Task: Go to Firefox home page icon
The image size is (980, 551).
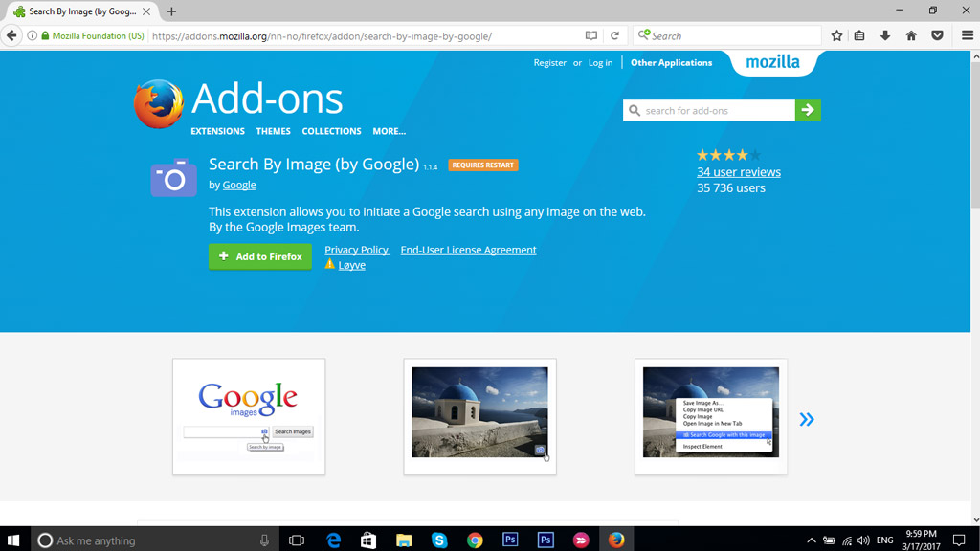Action: point(911,35)
